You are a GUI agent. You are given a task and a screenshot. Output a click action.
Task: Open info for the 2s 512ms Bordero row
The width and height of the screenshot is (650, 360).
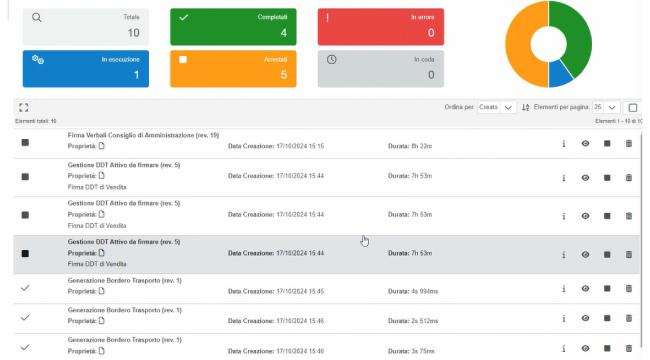pos(563,319)
